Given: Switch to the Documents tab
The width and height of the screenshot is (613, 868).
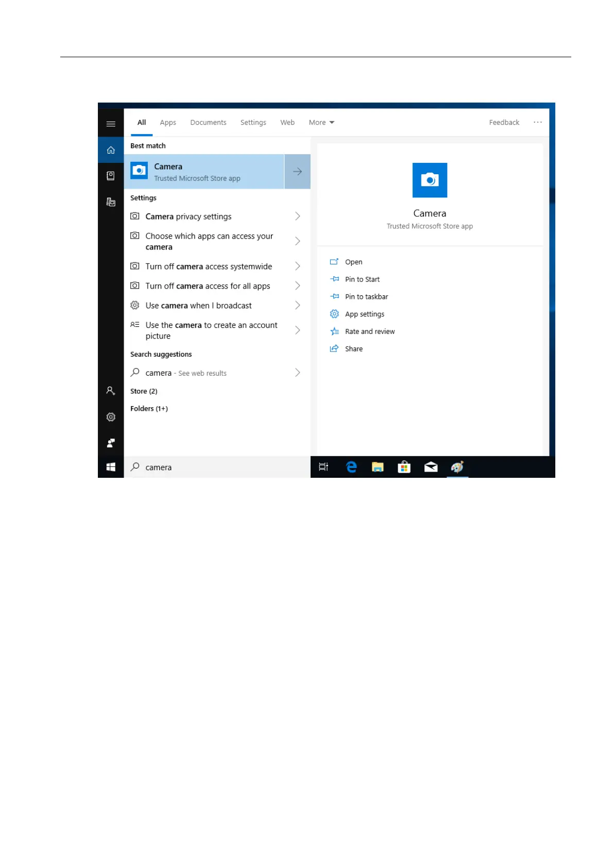Looking at the screenshot, I should tap(208, 122).
